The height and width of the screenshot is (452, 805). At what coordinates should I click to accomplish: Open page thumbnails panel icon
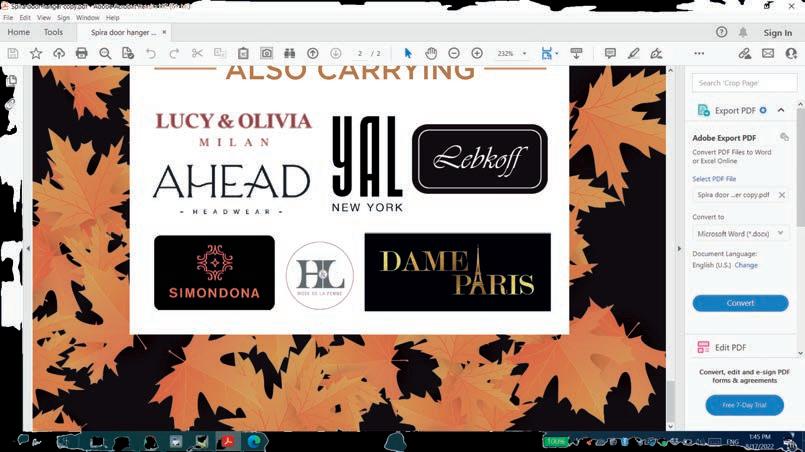pos(12,81)
